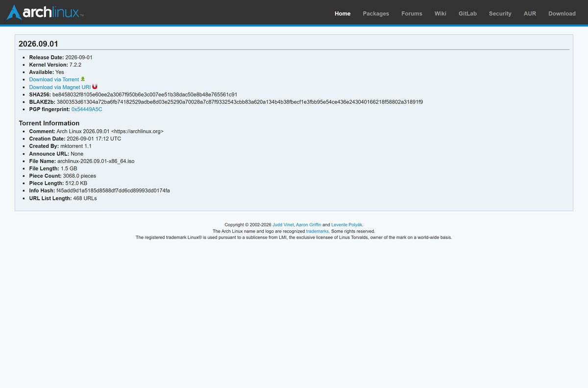Viewport: 588px width, 388px height.
Task: Click the Arch Linux logo
Action: pos(45,12)
